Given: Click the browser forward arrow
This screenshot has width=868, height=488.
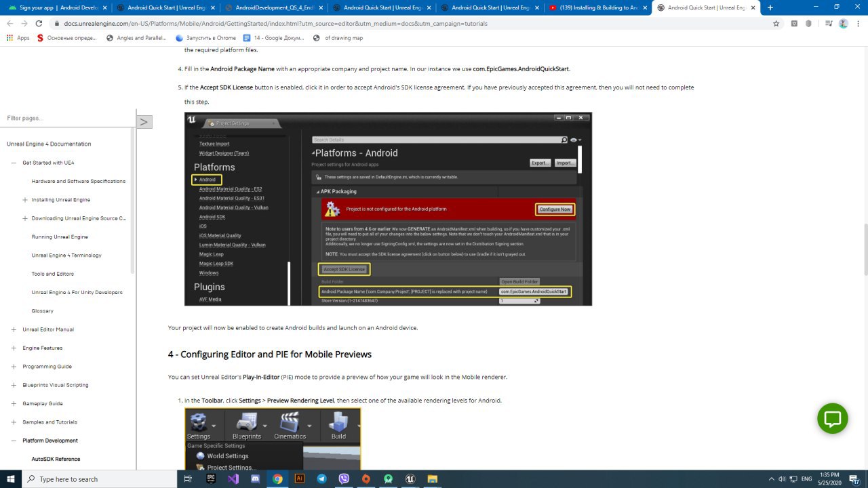Looking at the screenshot, I should 25,23.
